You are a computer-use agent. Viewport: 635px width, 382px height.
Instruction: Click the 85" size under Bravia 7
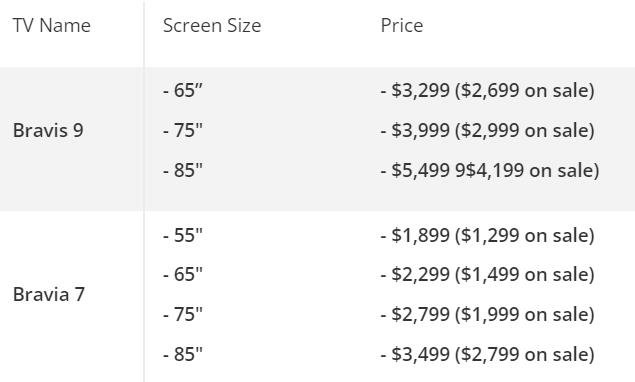(183, 354)
